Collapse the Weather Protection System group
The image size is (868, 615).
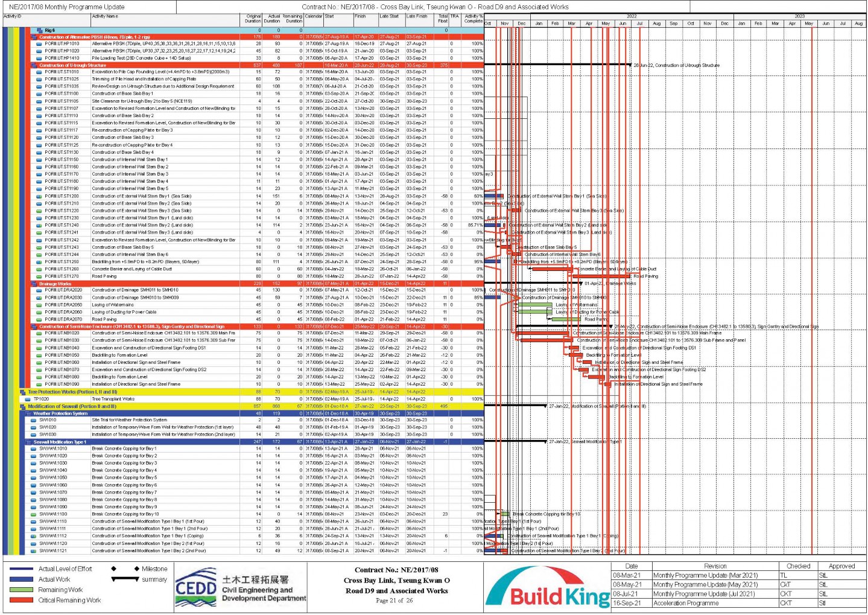(28, 413)
